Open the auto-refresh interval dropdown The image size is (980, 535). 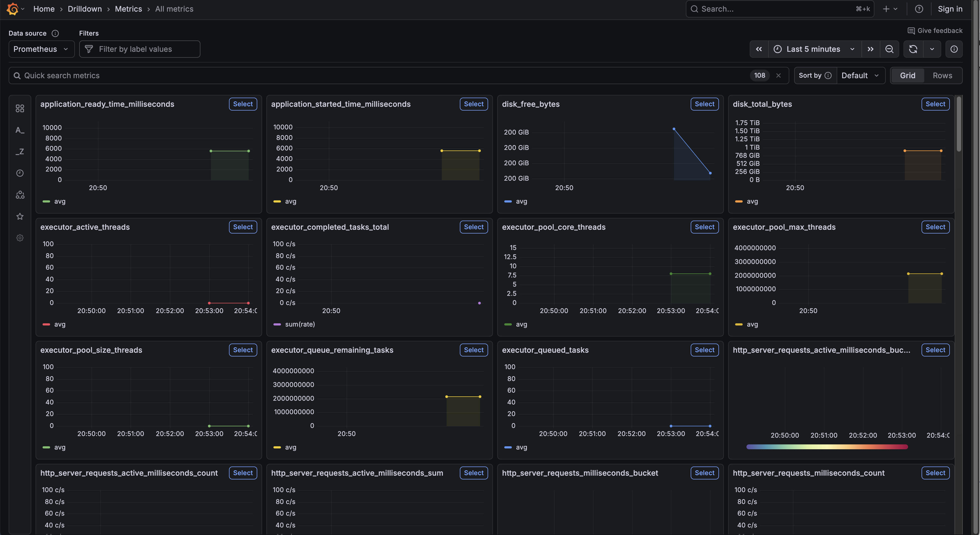[x=932, y=49]
